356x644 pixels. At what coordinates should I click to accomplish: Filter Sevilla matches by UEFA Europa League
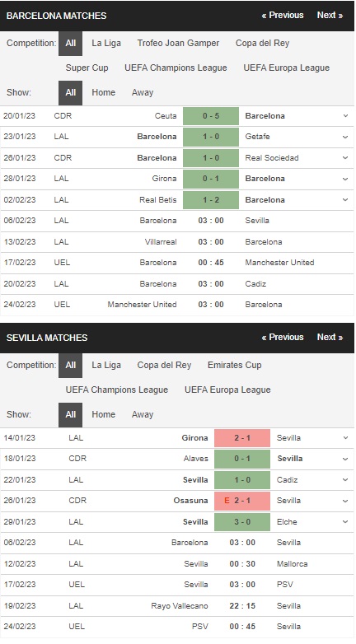[227, 390]
